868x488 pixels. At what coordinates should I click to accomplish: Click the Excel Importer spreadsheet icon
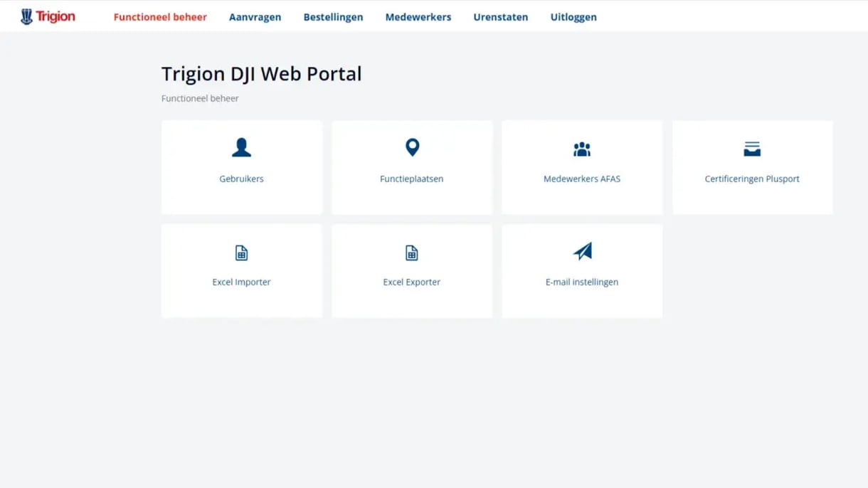tap(241, 252)
